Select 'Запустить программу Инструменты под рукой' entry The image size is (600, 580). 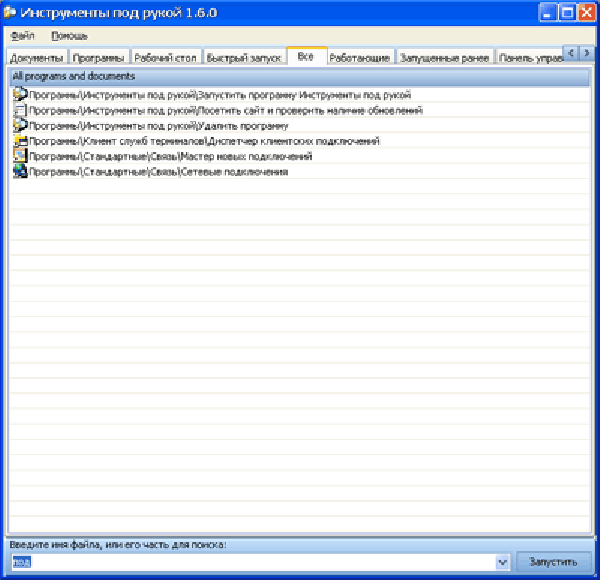point(299,94)
